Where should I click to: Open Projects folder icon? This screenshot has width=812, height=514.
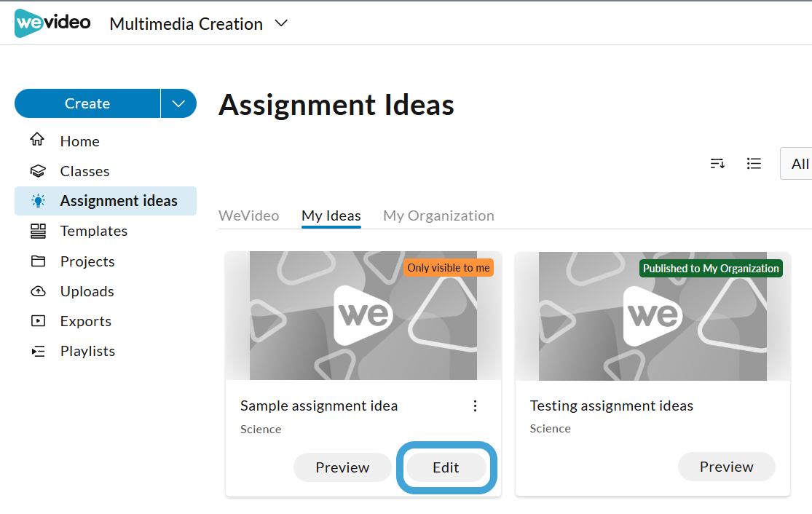tap(38, 261)
